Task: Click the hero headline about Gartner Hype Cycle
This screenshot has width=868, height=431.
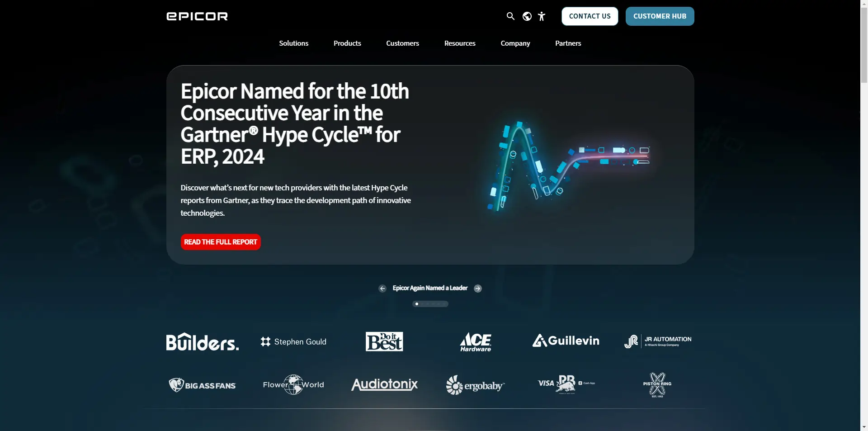Action: 295,124
